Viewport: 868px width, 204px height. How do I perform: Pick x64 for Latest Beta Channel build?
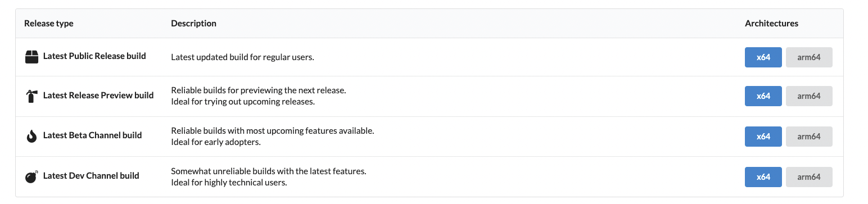763,137
